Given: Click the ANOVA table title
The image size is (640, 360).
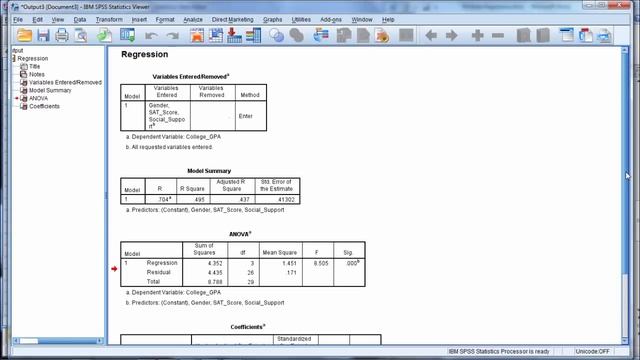Looking at the screenshot, I should [240, 234].
